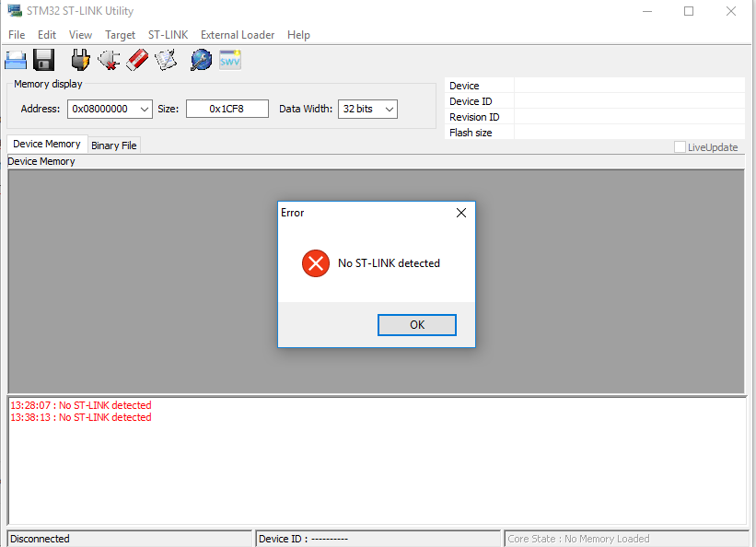Click the 'No ST-LINK detected' dialog message

pos(390,263)
